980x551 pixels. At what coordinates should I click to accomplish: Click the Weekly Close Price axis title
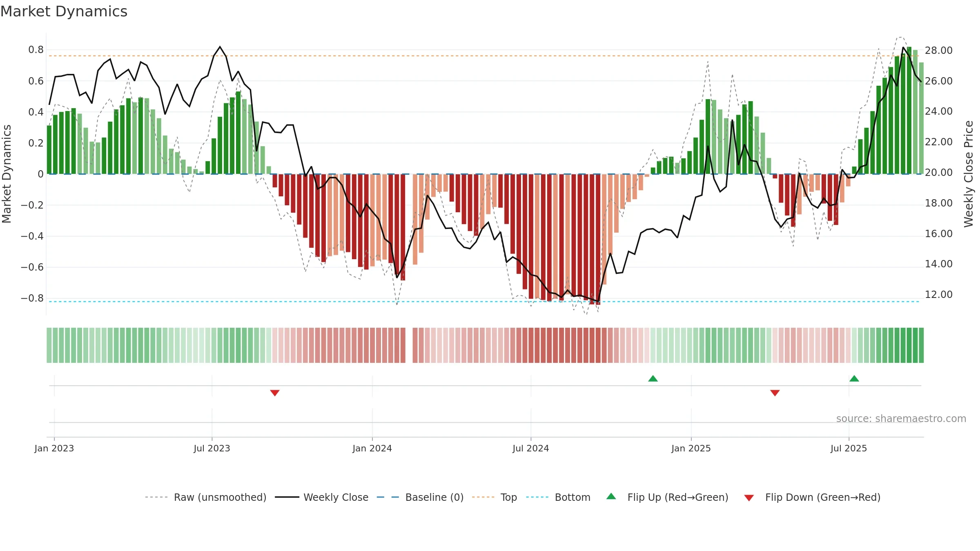point(969,174)
